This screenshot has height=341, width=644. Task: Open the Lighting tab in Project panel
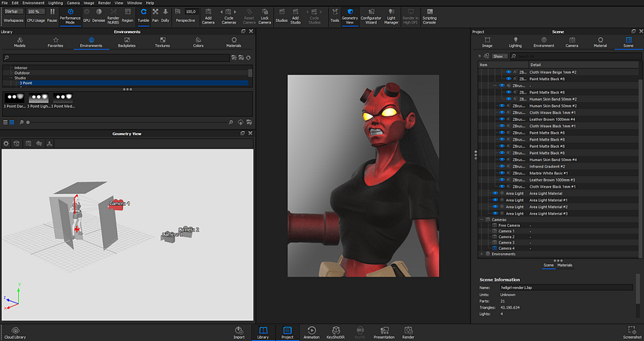point(515,42)
